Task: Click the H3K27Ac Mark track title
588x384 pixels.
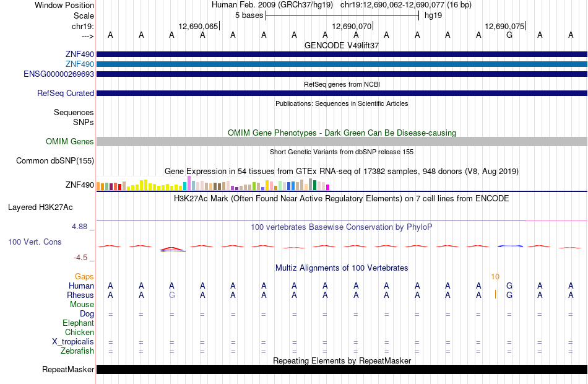Action: (x=342, y=199)
